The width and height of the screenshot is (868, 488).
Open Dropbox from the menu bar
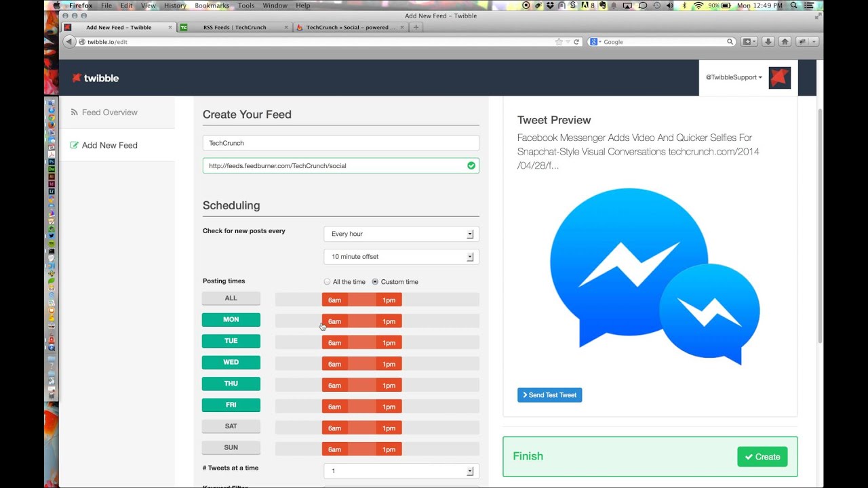point(550,5)
